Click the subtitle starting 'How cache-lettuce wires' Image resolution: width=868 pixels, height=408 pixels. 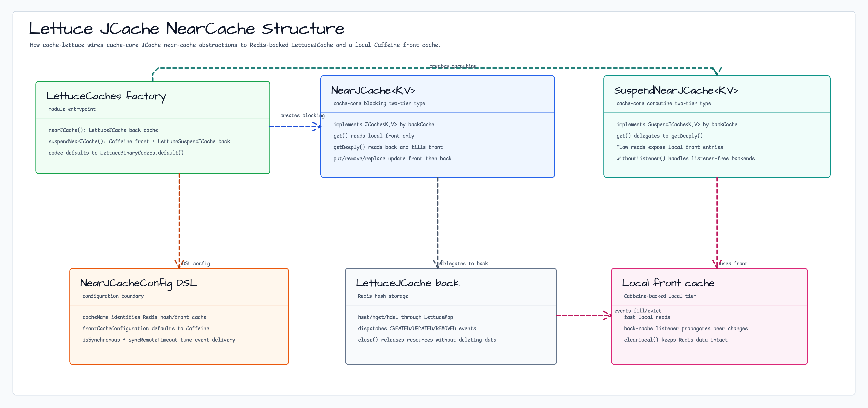pos(235,45)
